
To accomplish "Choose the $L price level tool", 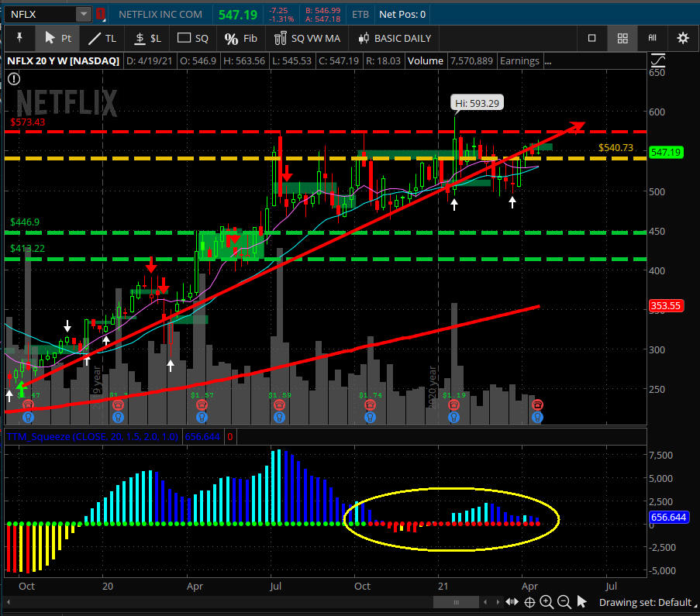I will [147, 38].
